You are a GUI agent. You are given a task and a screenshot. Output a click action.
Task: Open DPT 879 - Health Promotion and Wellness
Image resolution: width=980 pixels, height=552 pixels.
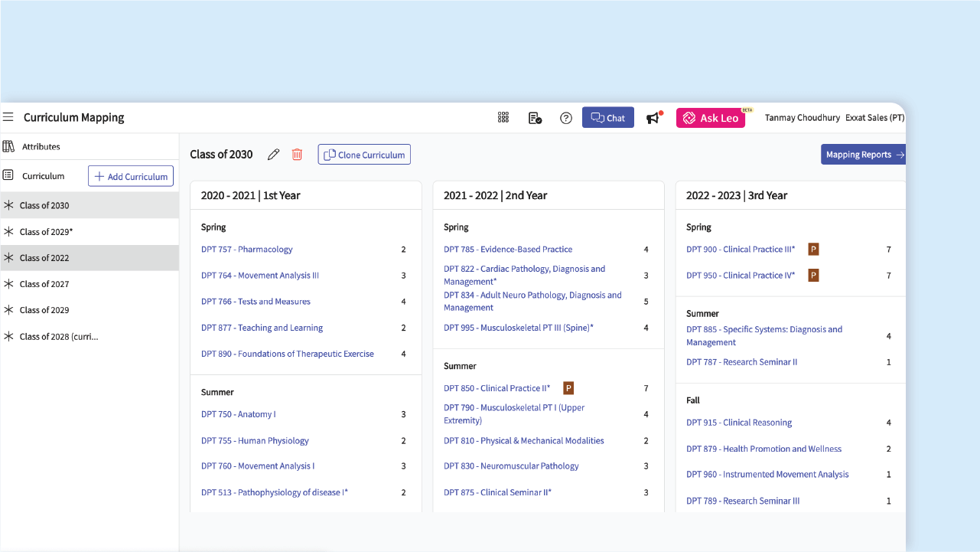tap(763, 449)
